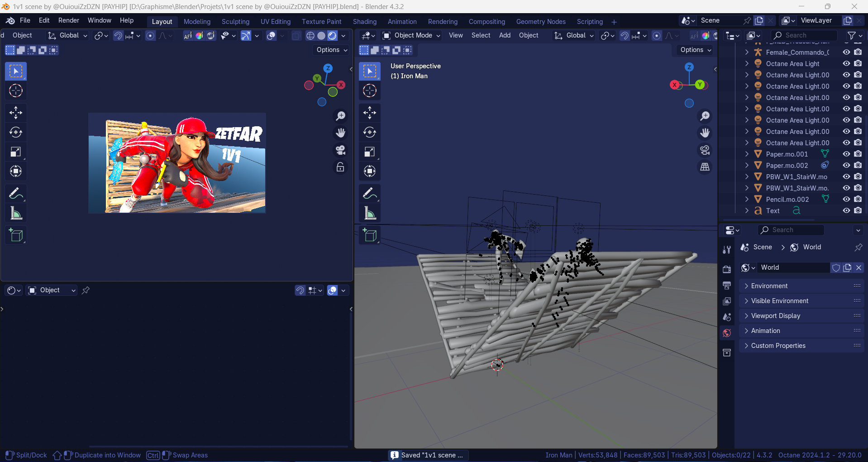Select the Rotate tool in left viewport
The width and height of the screenshot is (868, 462).
coord(16,132)
